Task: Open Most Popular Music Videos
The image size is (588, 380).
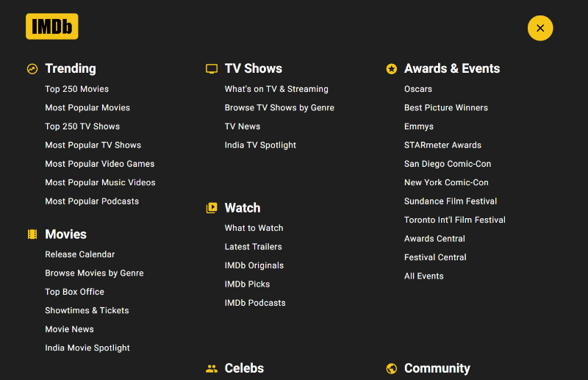Action: tap(100, 183)
